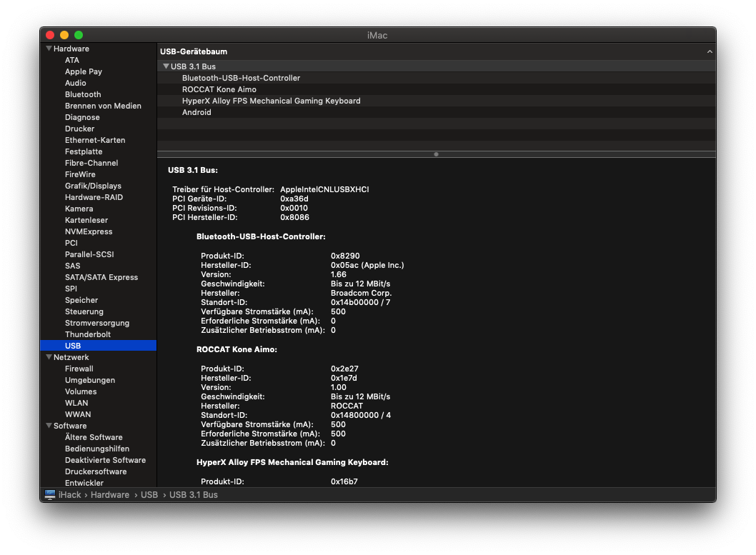Open the Firewall section in sidebar
The width and height of the screenshot is (756, 555).
click(79, 369)
